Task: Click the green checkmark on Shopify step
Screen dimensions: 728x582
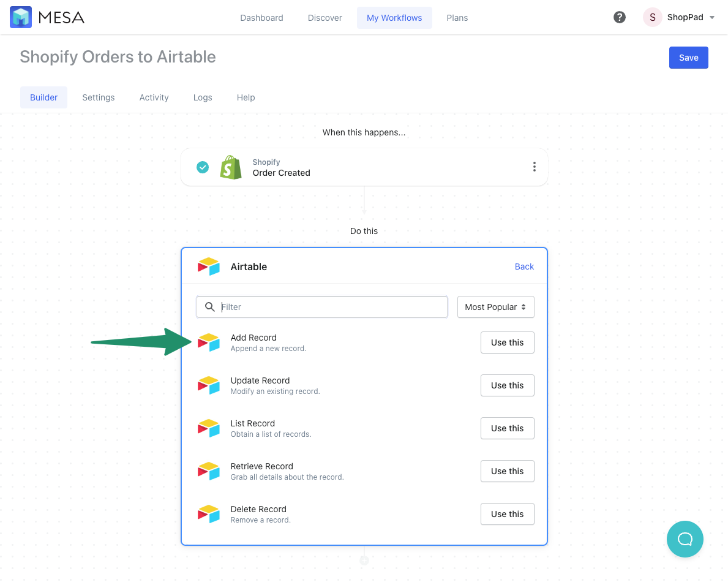Action: (x=203, y=167)
